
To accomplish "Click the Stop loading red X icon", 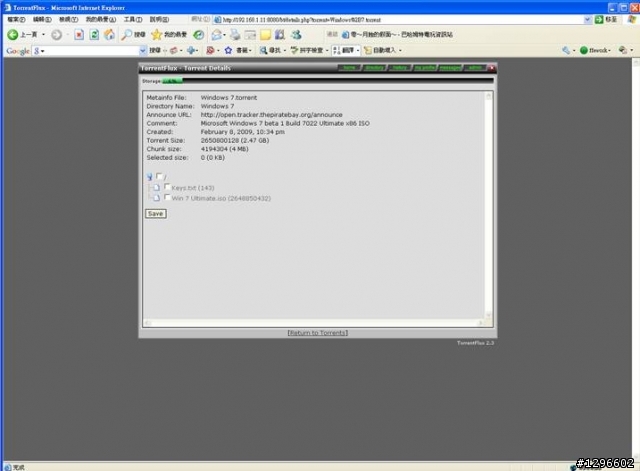I will pos(79,35).
